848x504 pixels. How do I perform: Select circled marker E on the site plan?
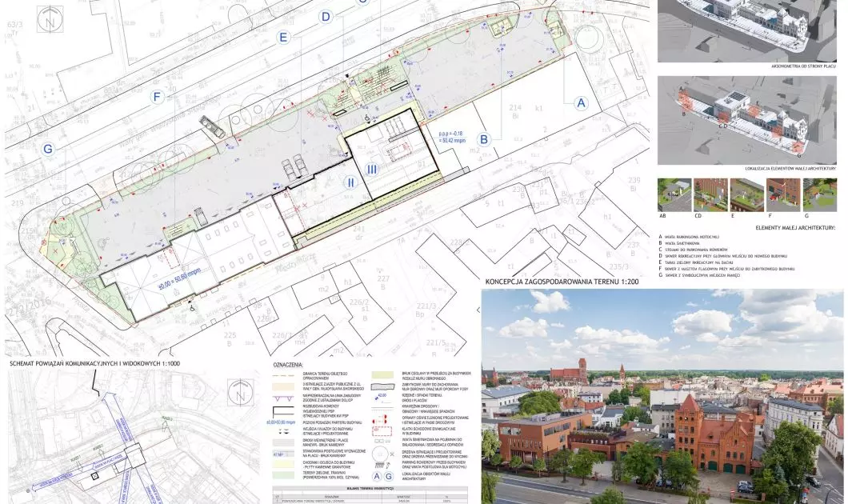point(283,38)
